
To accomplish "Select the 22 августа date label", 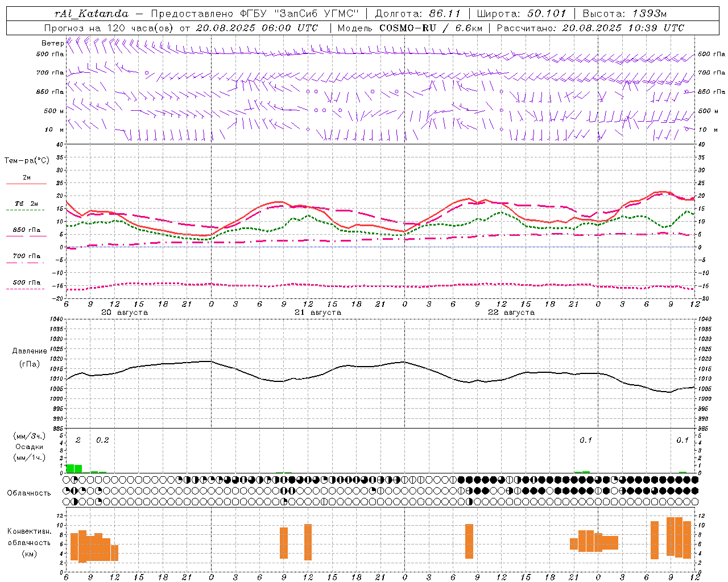I will coord(511,313).
